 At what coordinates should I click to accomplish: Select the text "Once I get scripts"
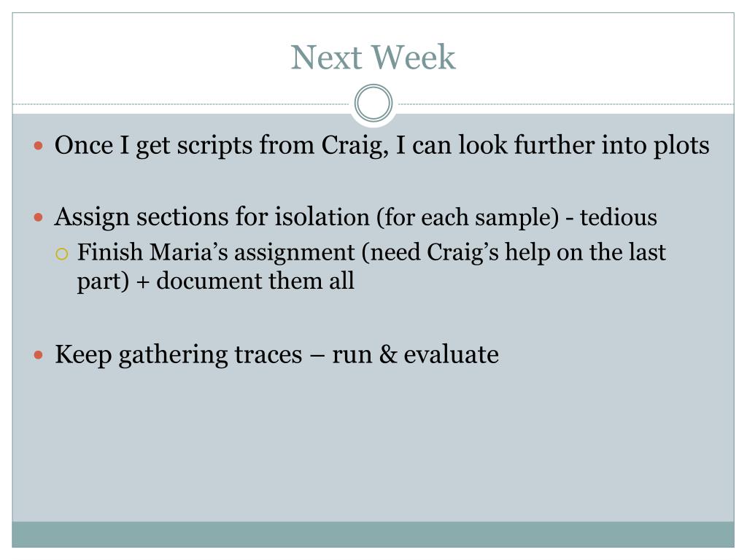[153, 146]
